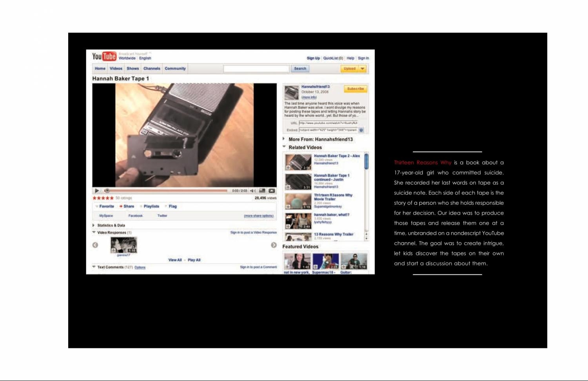Expand the description with more info
This screenshot has width=588, height=381.
pyautogui.click(x=309, y=97)
